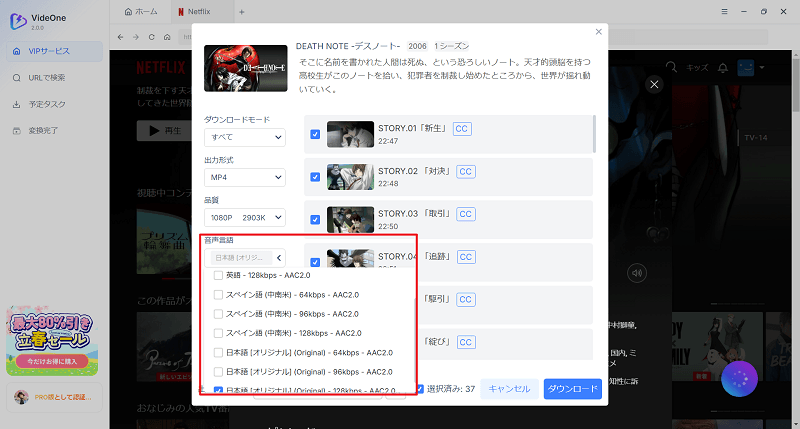Click the episode list scrollbar
Image resolution: width=800 pixels, height=429 pixels.
(594, 134)
